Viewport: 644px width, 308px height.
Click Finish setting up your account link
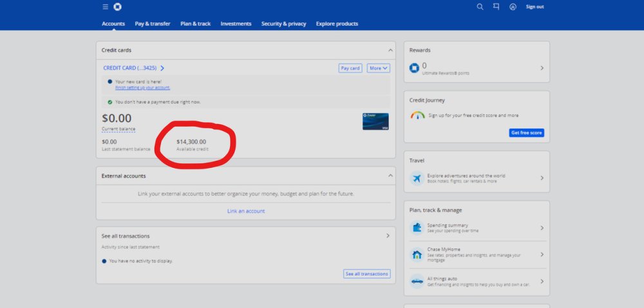tap(142, 87)
